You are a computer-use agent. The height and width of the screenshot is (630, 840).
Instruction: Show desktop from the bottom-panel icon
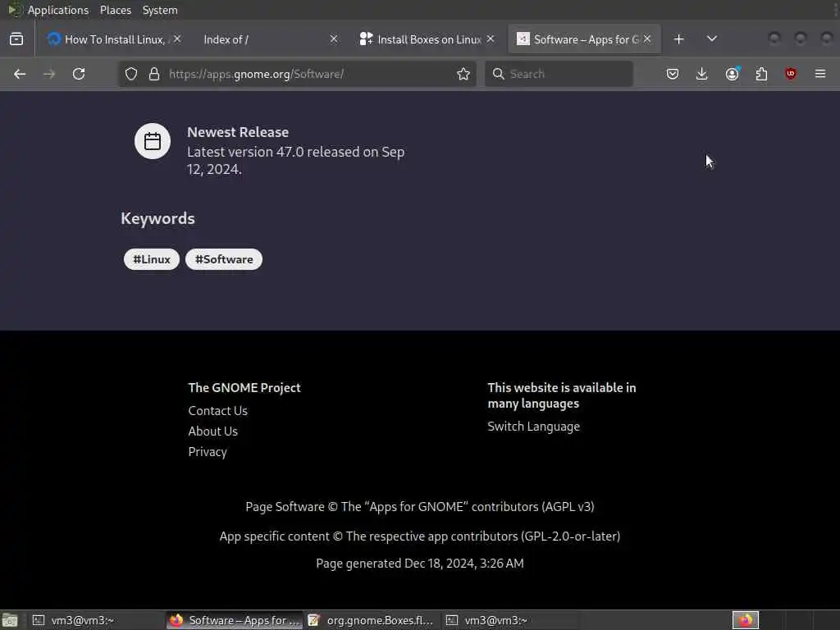tap(10, 620)
